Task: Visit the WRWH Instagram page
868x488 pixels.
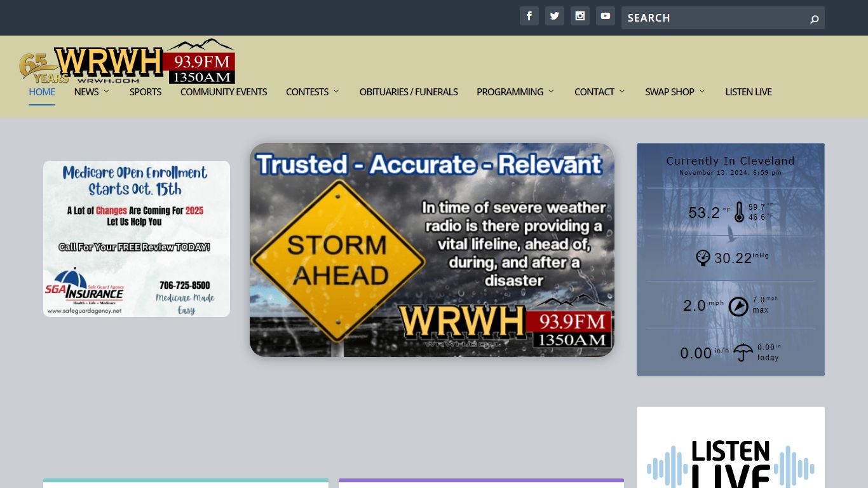Action: tap(580, 16)
